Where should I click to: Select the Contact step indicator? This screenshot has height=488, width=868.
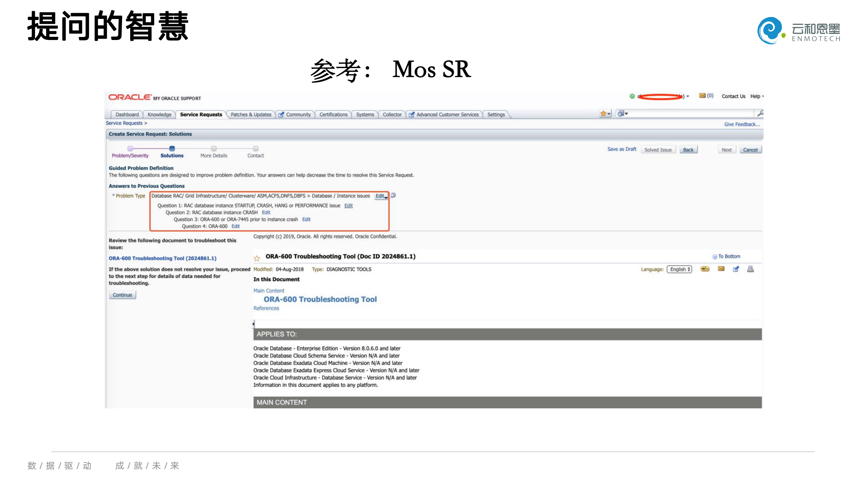point(255,148)
